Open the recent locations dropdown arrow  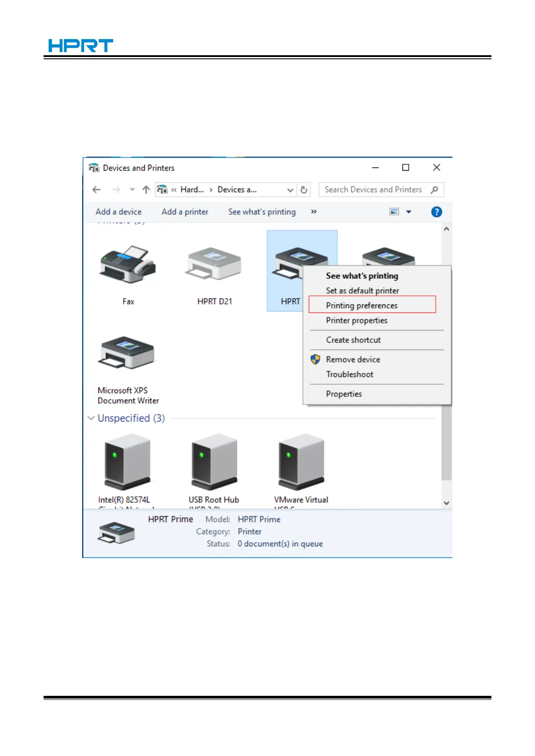click(132, 189)
